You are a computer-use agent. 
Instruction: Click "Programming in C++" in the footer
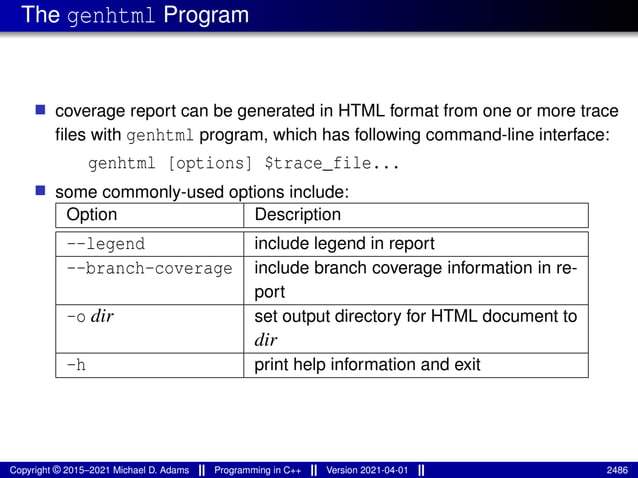tap(258, 470)
